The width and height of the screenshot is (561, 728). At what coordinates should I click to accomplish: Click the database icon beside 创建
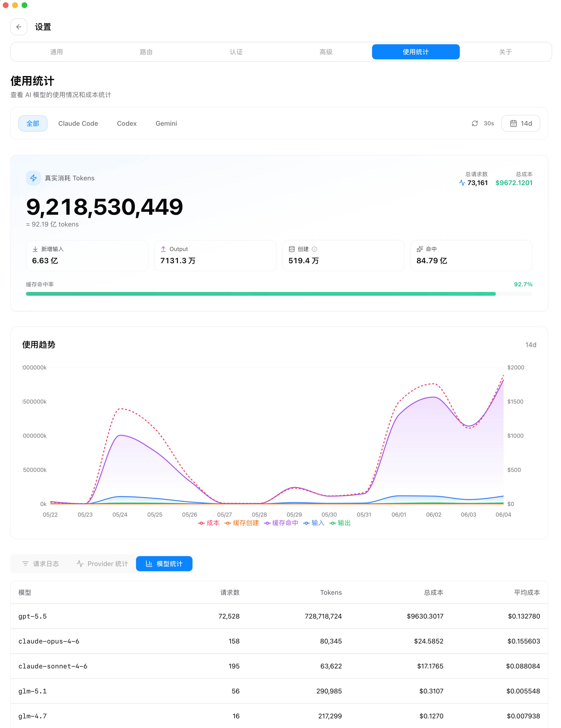coord(292,249)
